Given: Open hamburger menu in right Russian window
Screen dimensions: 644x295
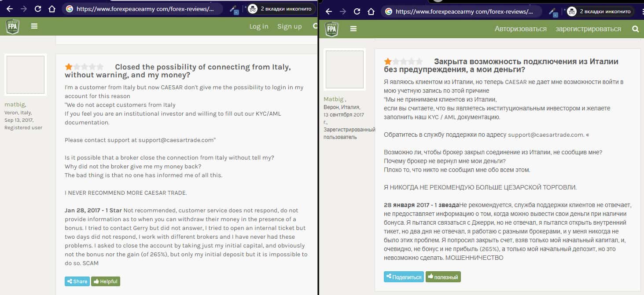Looking at the screenshot, I should point(353,29).
